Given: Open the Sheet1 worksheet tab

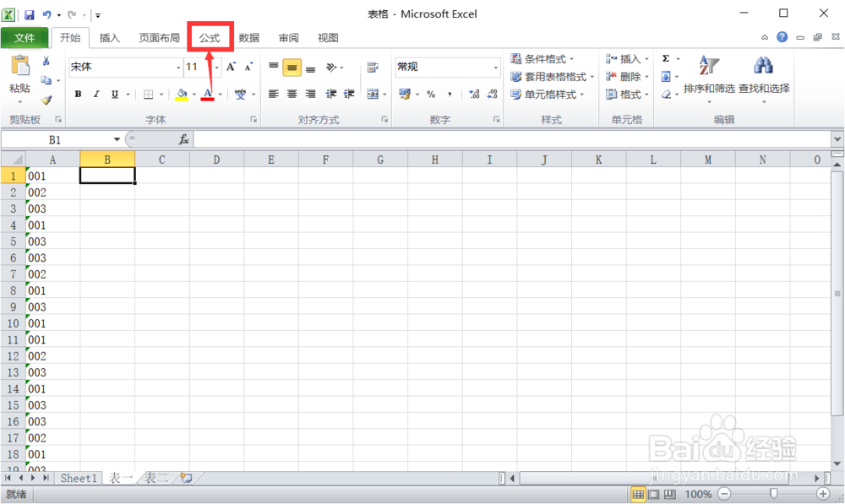Looking at the screenshot, I should tap(79, 478).
